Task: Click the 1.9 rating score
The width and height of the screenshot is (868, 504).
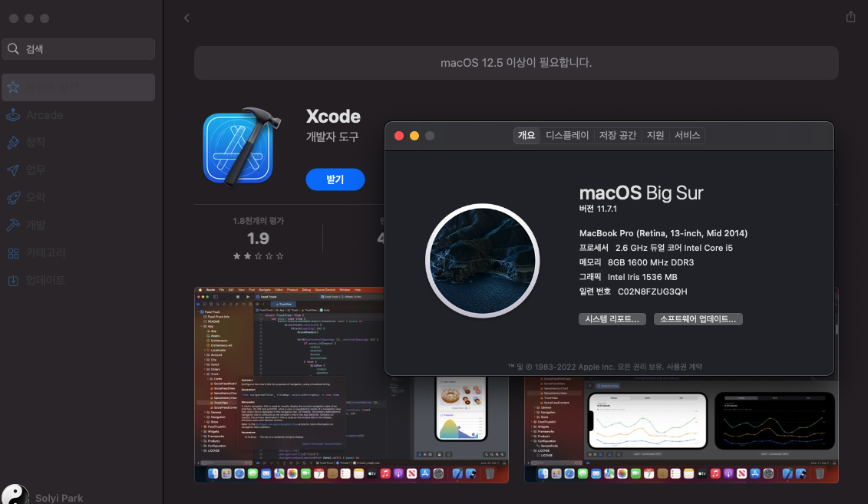Action: pos(258,239)
